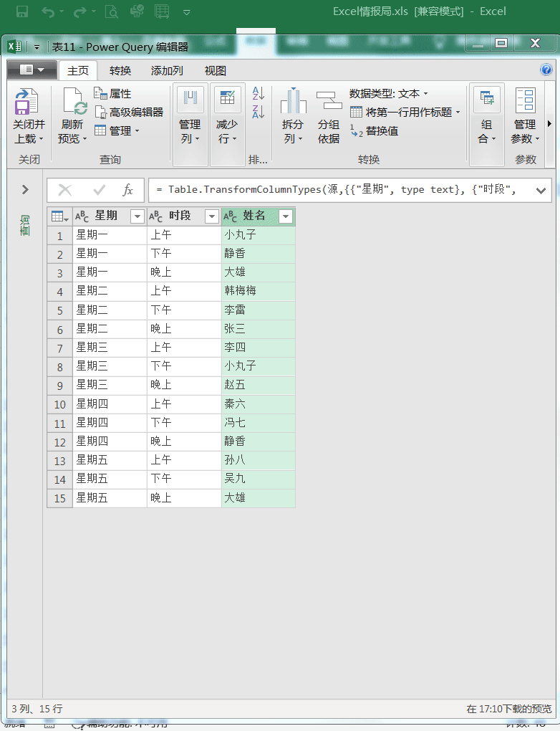Click the Replace Values (替换值) button
The width and height of the screenshot is (560, 731).
pos(374,131)
